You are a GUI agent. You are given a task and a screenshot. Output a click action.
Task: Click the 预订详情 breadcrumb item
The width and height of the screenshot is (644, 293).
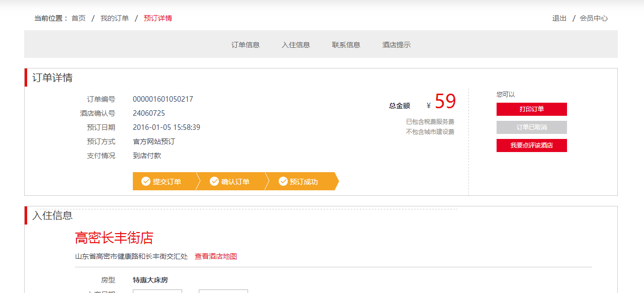[158, 18]
